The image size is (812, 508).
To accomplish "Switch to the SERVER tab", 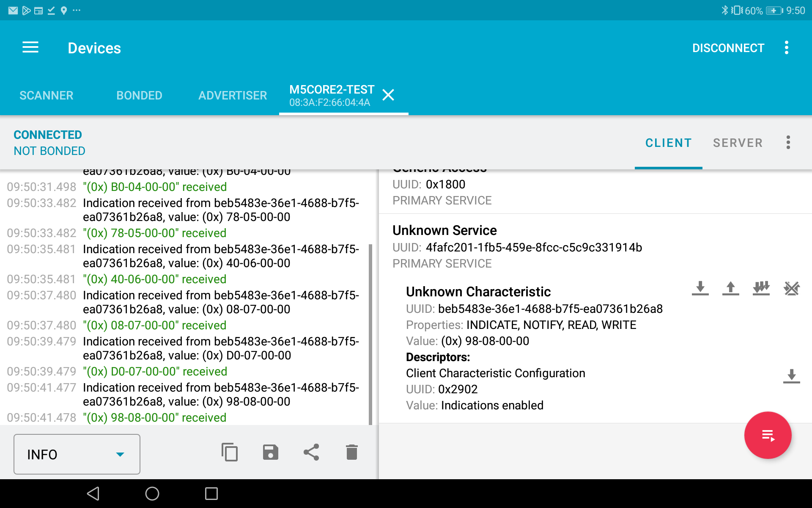I will coord(738,143).
